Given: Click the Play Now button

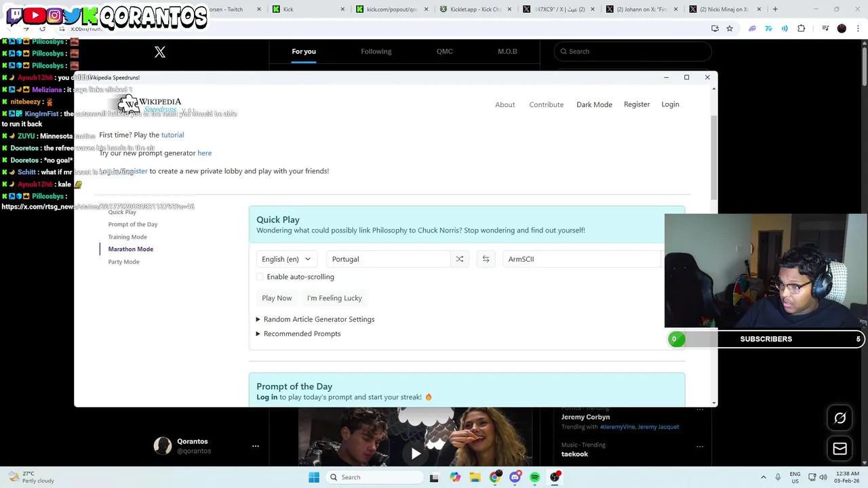Looking at the screenshot, I should point(277,298).
